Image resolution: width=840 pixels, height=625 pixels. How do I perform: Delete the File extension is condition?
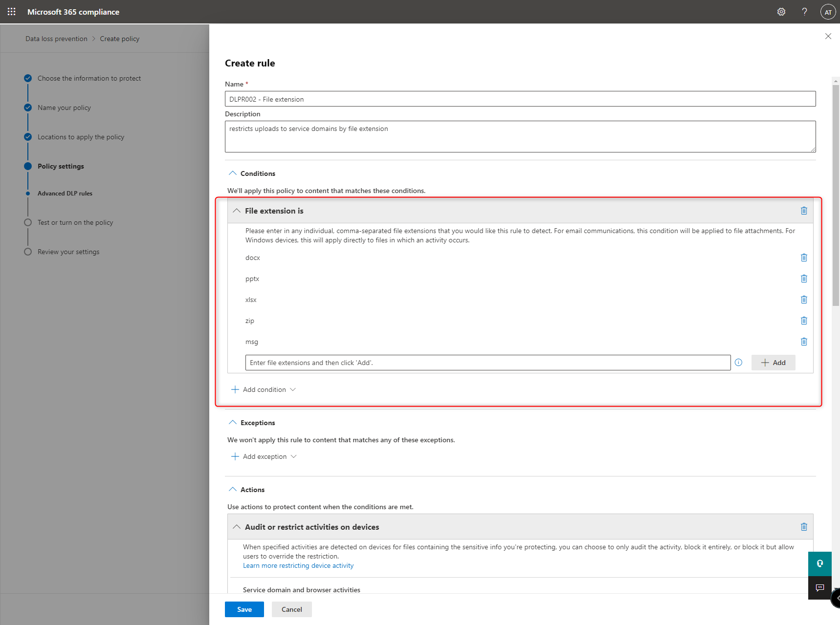click(804, 211)
